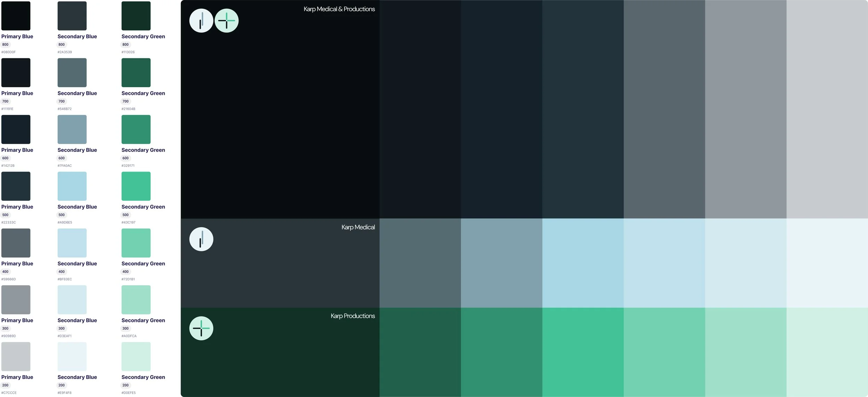Click the Karp Productions heading text
This screenshot has height=397, width=868.
coord(352,316)
